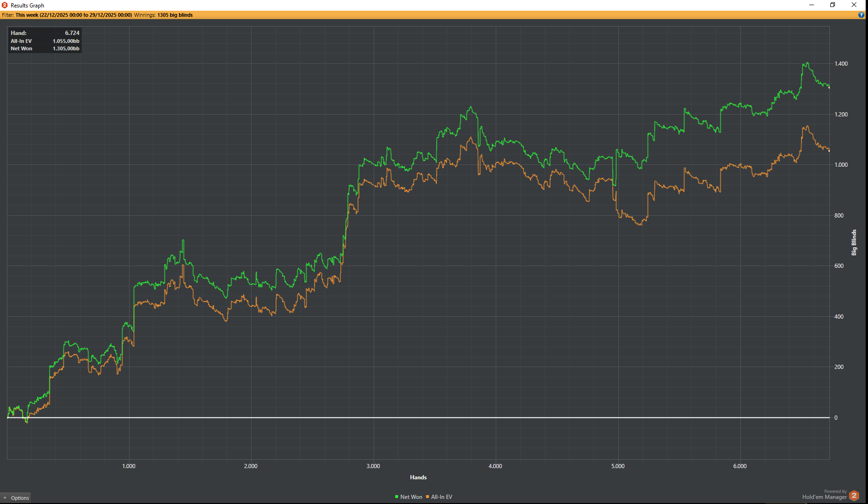
Task: Click the orange All-In EV legend swatch
Action: click(x=427, y=497)
